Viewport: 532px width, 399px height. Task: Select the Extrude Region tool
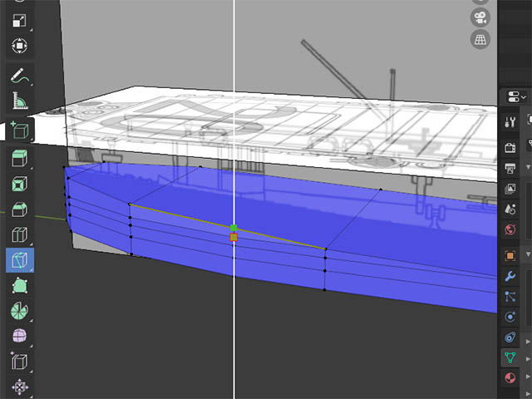20,159
